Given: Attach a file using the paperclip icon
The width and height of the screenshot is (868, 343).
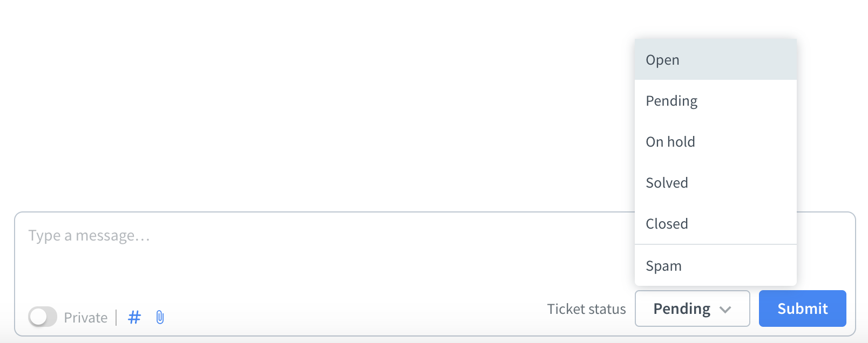Looking at the screenshot, I should [160, 317].
